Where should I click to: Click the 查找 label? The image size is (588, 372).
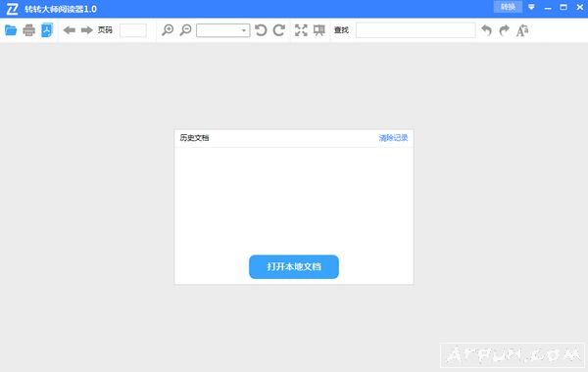pos(341,30)
